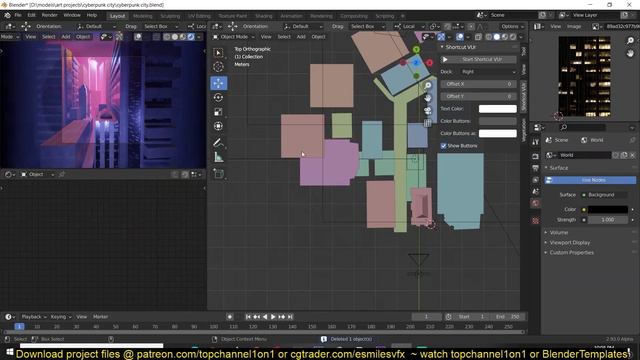Open the Scene properties tab icon
The height and width of the screenshot is (360, 640).
pyautogui.click(x=536, y=191)
